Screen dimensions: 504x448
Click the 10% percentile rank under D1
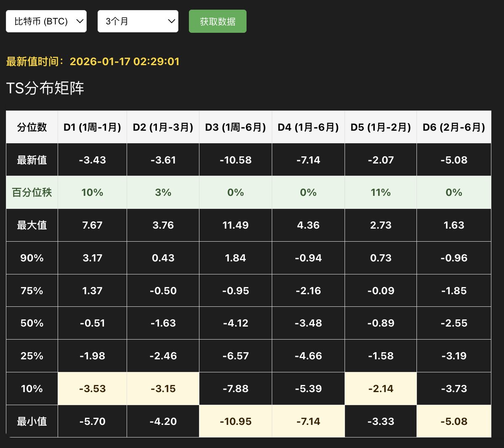(x=92, y=192)
